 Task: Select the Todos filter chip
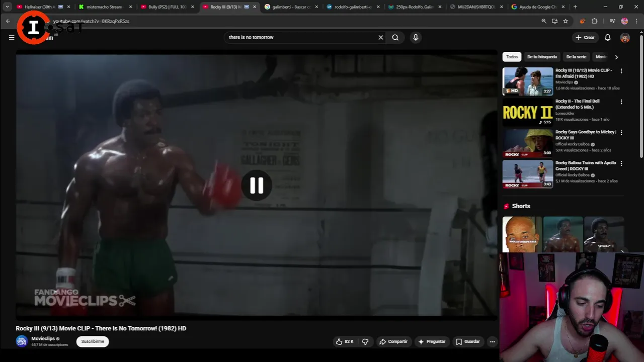point(512,57)
